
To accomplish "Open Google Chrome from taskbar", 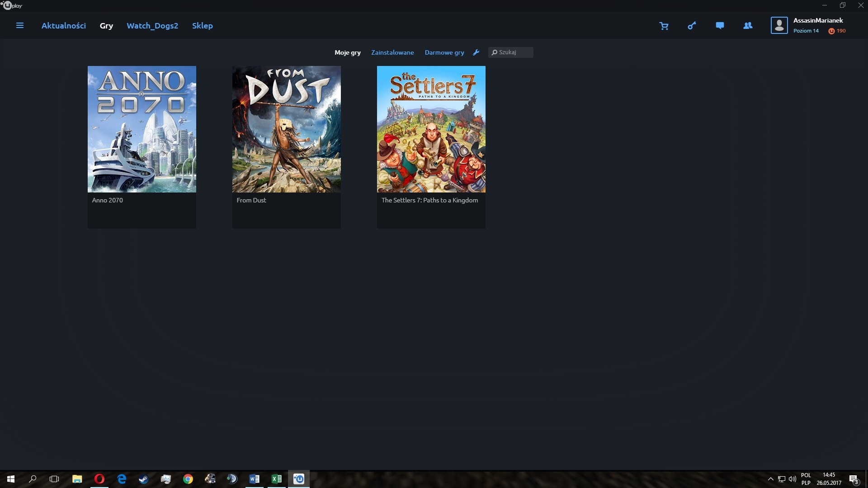I will (188, 479).
